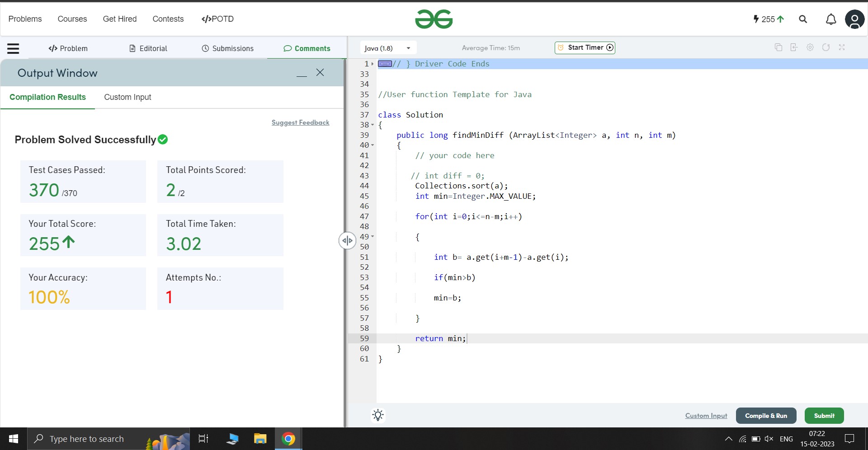
Task: Collapse the method block at line 40
Action: tap(373, 145)
